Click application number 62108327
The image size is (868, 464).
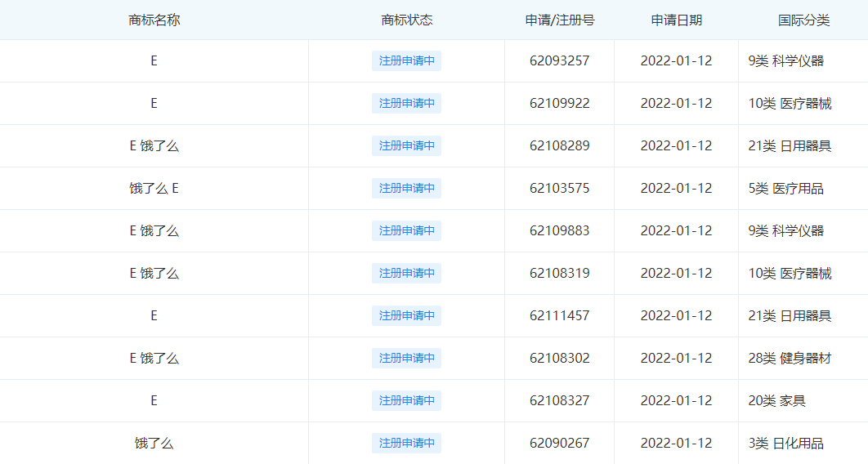pyautogui.click(x=560, y=401)
